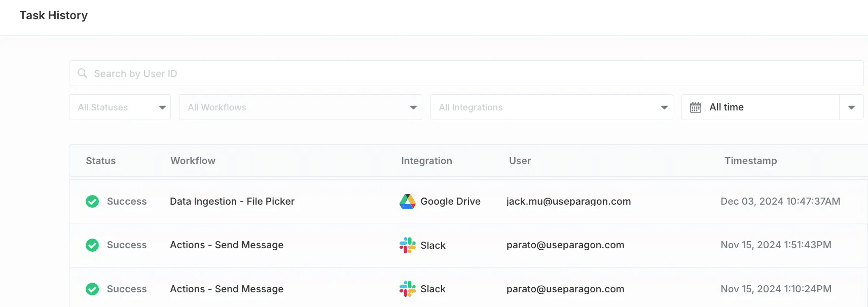Click the search magnifier icon
Viewport: 868px width, 307px height.
pyautogui.click(x=82, y=73)
